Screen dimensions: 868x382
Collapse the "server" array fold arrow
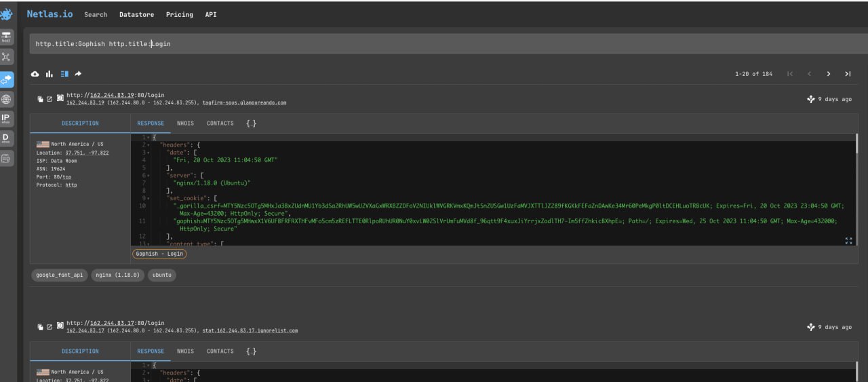tap(149, 175)
